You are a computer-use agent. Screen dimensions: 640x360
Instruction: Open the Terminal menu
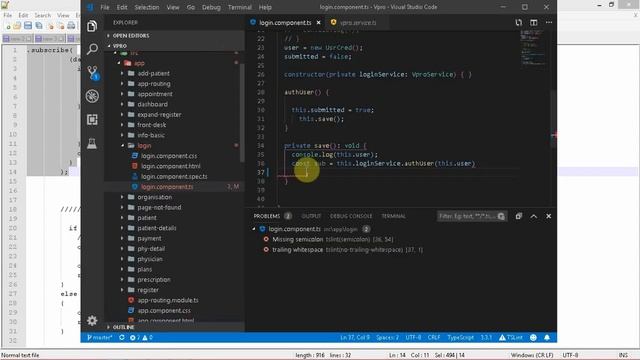click(240, 7)
